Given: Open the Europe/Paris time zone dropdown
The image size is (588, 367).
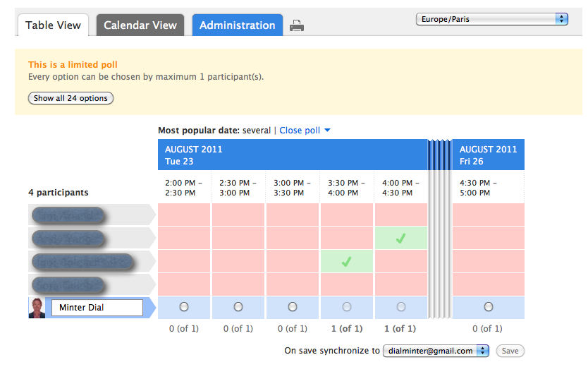Looking at the screenshot, I should 492,19.
